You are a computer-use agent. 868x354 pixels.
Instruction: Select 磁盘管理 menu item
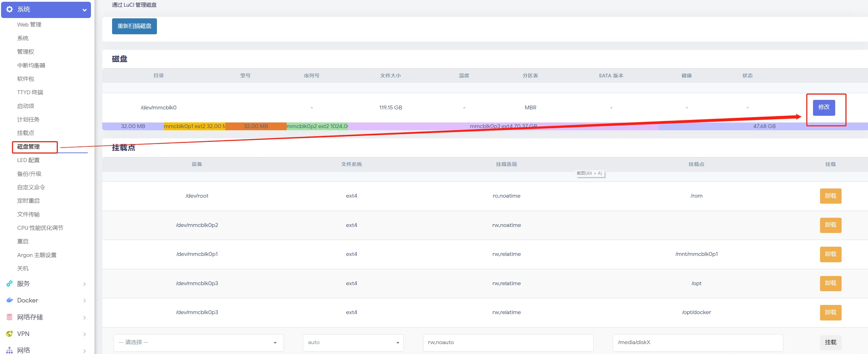[29, 147]
